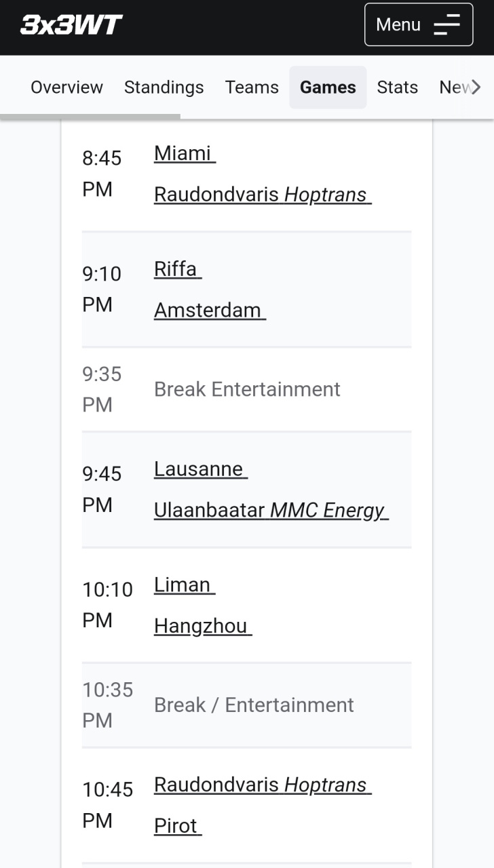Click the 10:35 PM Break / Entertainment row
Viewport: 494px width, 868px height.
point(254,705)
